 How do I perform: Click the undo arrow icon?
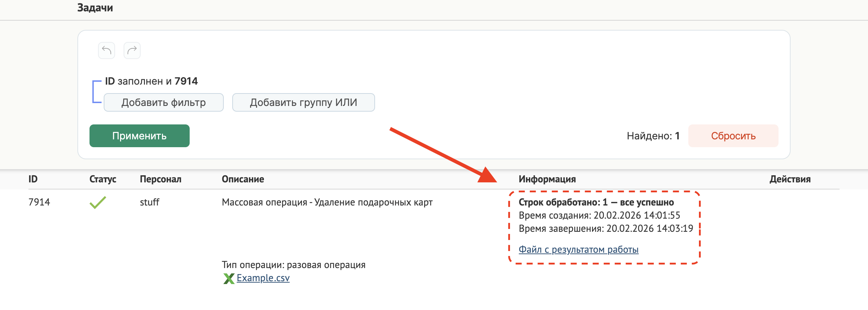click(x=107, y=50)
